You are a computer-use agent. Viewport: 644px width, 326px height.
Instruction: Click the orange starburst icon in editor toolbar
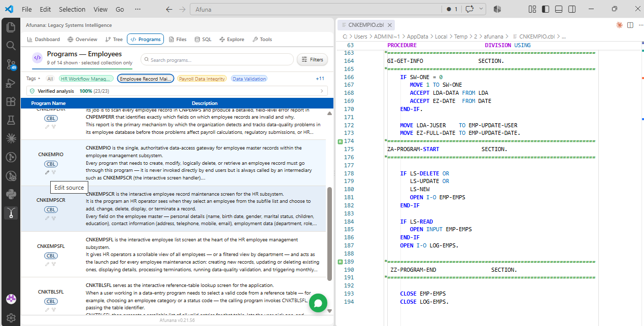click(x=619, y=25)
